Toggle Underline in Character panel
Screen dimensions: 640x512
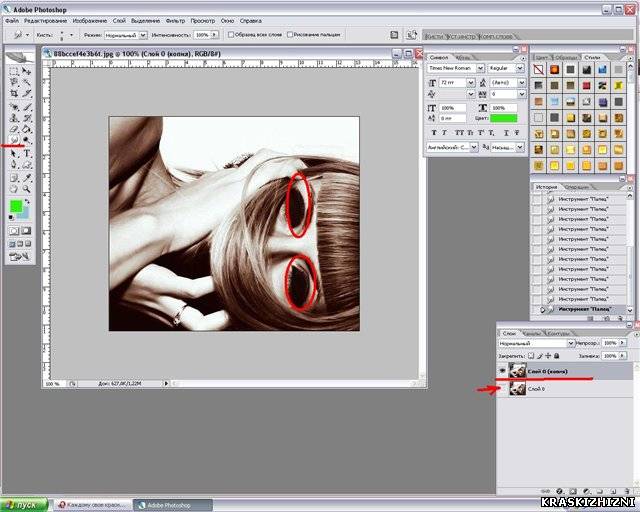coord(506,133)
